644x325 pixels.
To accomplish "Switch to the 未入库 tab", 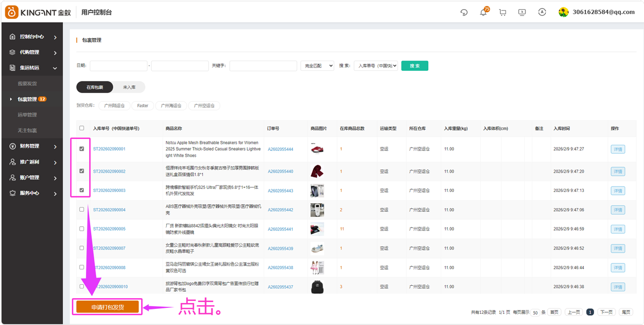I will [x=128, y=87].
